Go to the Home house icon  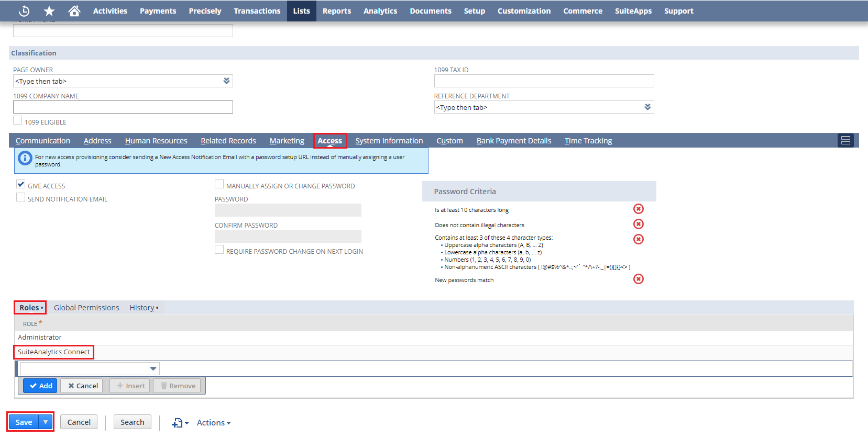(74, 11)
